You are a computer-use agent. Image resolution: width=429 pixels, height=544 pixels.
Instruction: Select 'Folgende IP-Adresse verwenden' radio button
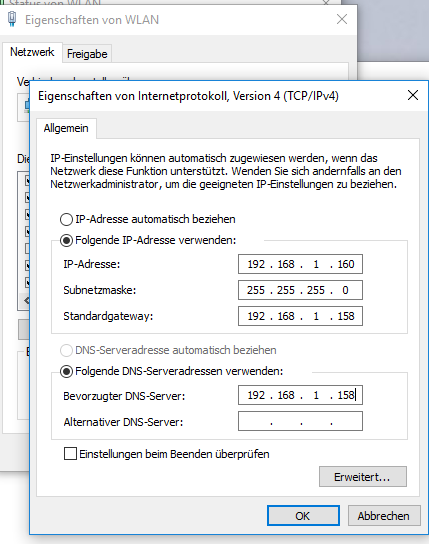[x=66, y=240]
